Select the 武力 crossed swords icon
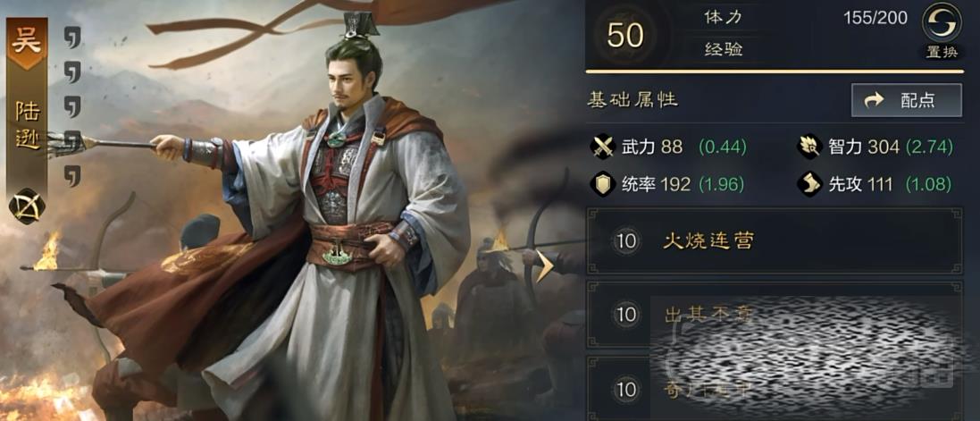The width and height of the screenshot is (980, 421). pyautogui.click(x=602, y=147)
